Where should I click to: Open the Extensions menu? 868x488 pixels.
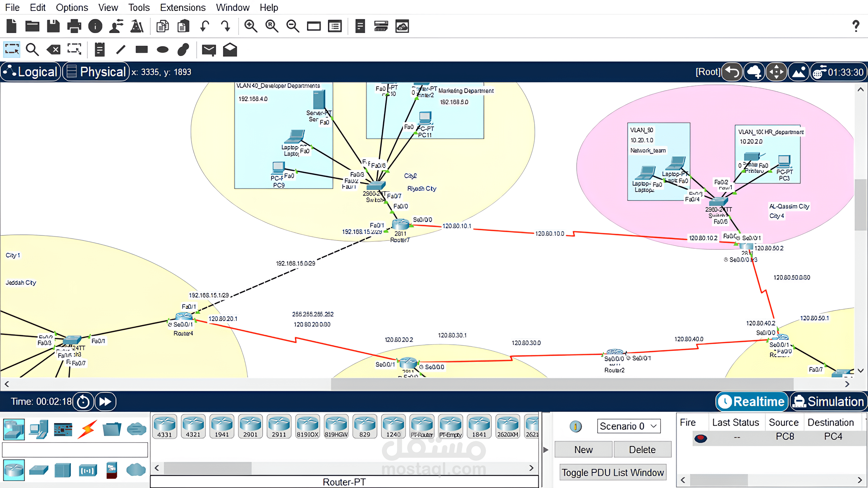pyautogui.click(x=183, y=7)
